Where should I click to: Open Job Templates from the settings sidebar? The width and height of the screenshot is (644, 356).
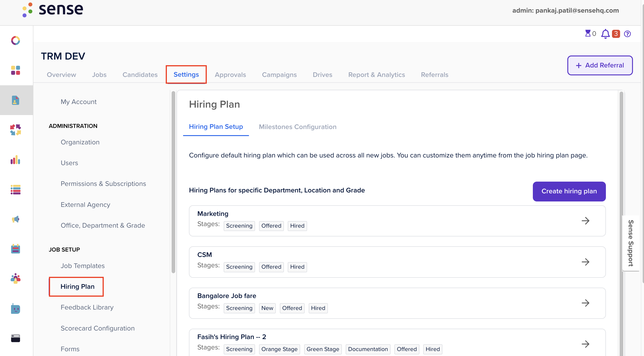[x=83, y=266]
